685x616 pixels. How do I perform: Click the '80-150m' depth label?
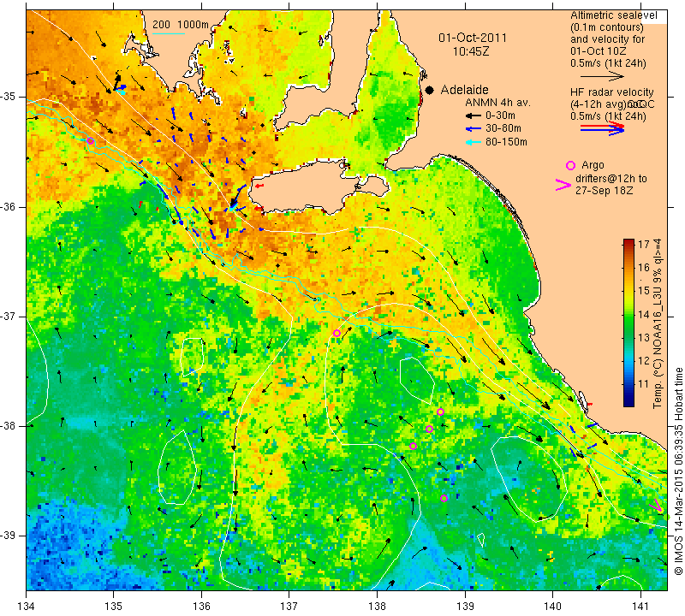tap(506, 142)
